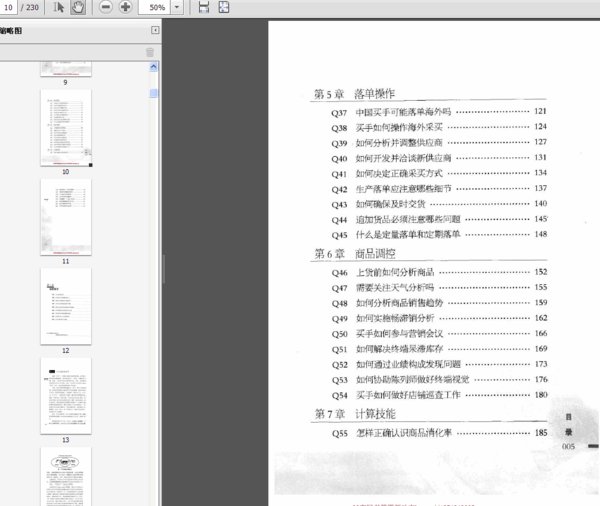Click the 50% zoom value field

155,7
